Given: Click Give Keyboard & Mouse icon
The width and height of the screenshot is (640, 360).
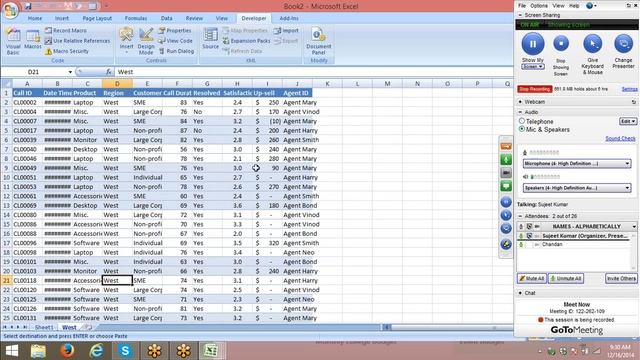Looking at the screenshot, I should (x=592, y=44).
